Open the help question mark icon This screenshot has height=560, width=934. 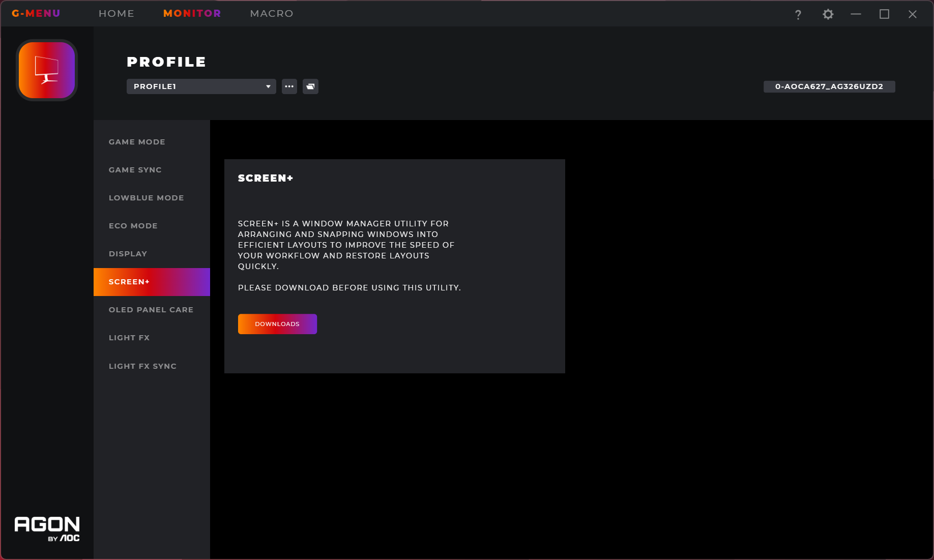798,14
